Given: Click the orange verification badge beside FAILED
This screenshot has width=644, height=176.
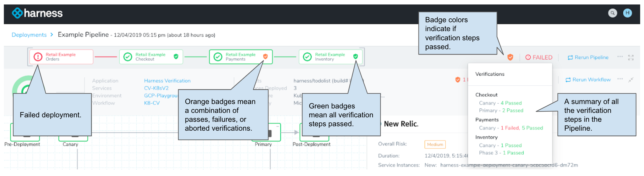Looking at the screenshot, I should coord(510,57).
